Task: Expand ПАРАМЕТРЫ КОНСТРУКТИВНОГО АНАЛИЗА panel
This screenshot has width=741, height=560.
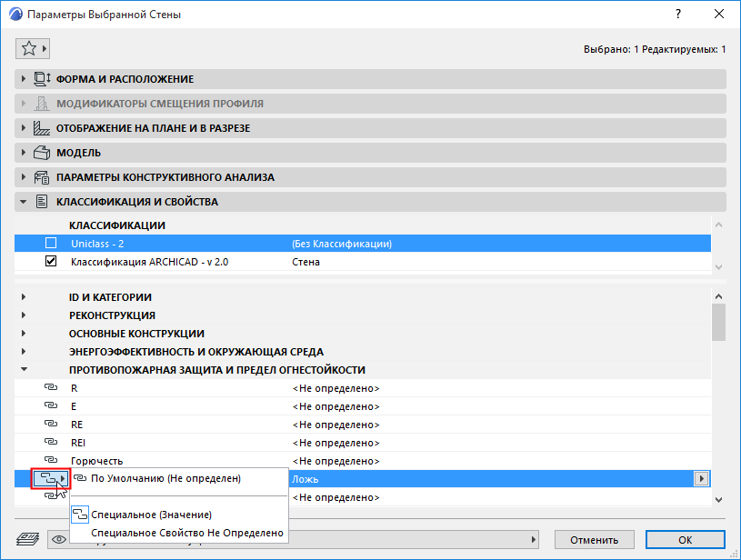Action: pos(23,177)
